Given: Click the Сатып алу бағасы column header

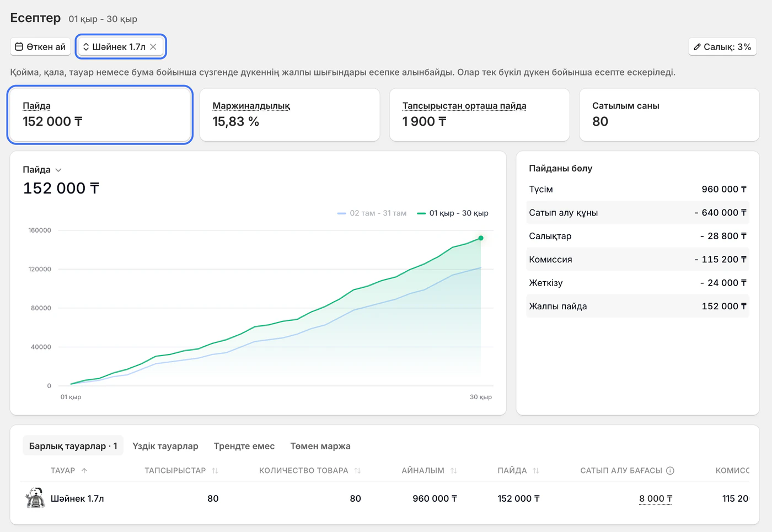Looking at the screenshot, I should [x=621, y=470].
